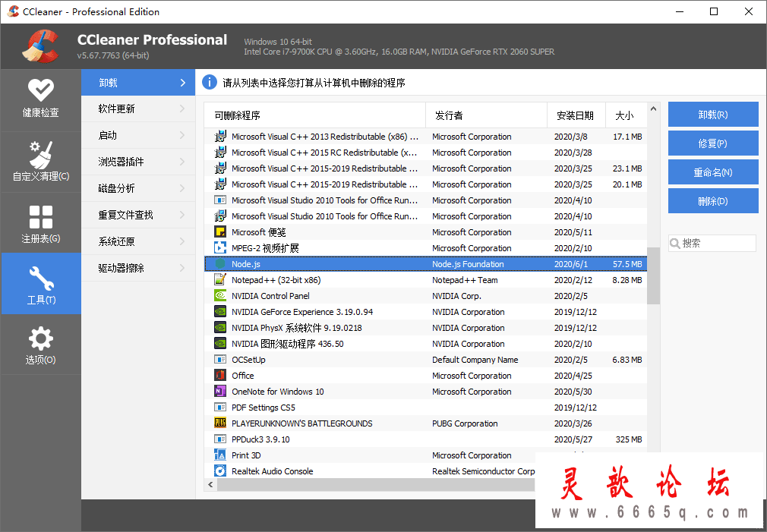Image resolution: width=767 pixels, height=532 pixels.
Task: Sort by 可删除程序 column header
Action: tap(315, 115)
